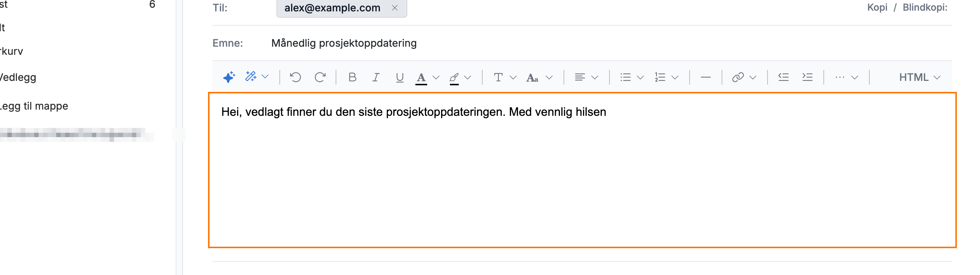Open the HTML format mode menu
Screen dimensions: 980x275
click(919, 77)
